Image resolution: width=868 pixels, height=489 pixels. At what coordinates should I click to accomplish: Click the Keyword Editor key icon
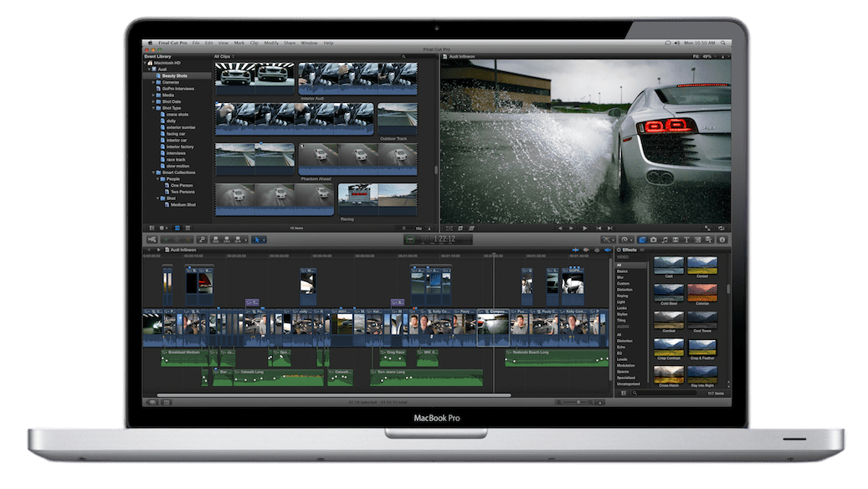(203, 239)
